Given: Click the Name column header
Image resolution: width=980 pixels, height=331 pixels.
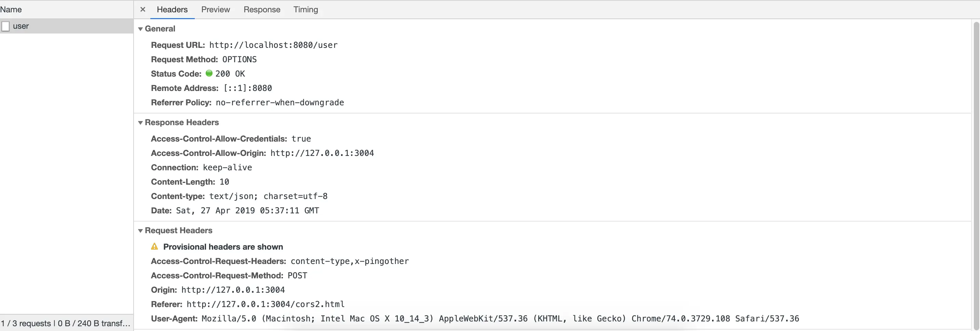Looking at the screenshot, I should click(11, 10).
